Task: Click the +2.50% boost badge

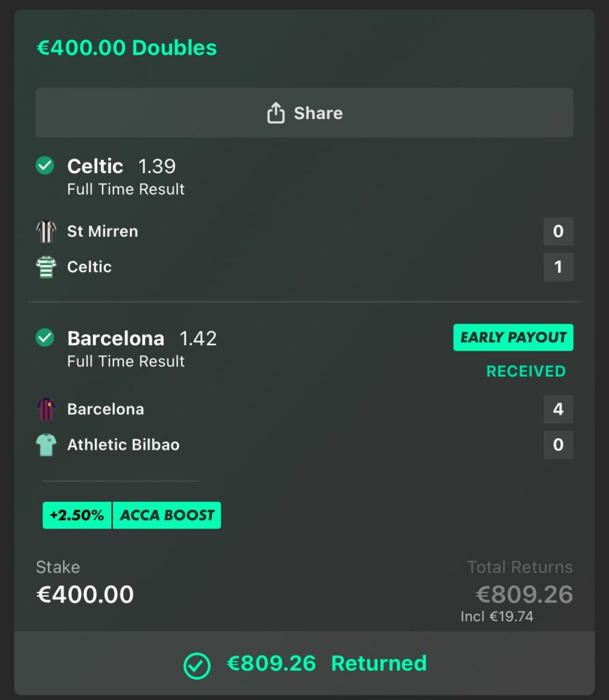Action: 77,515
